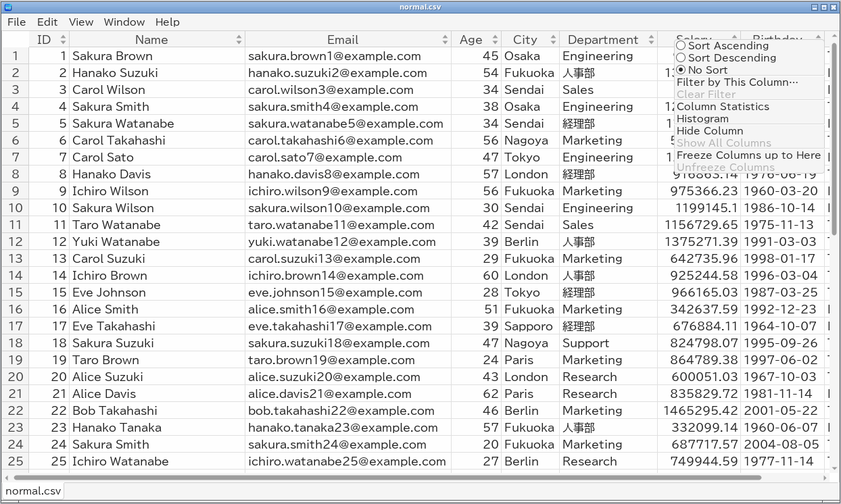Click salary cell 1156729.65
The width and height of the screenshot is (841, 504).
(699, 225)
